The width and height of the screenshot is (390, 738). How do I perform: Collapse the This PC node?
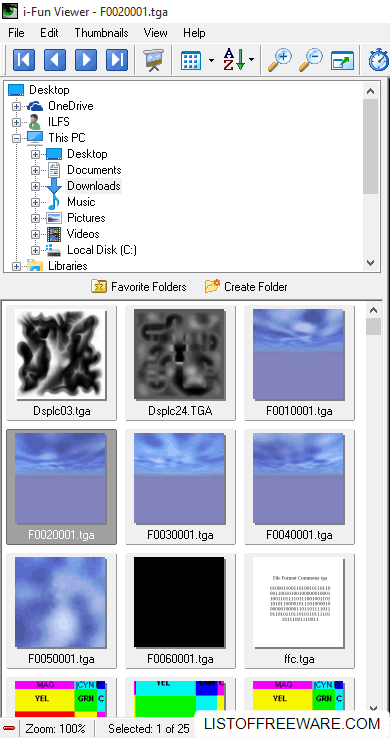16,138
